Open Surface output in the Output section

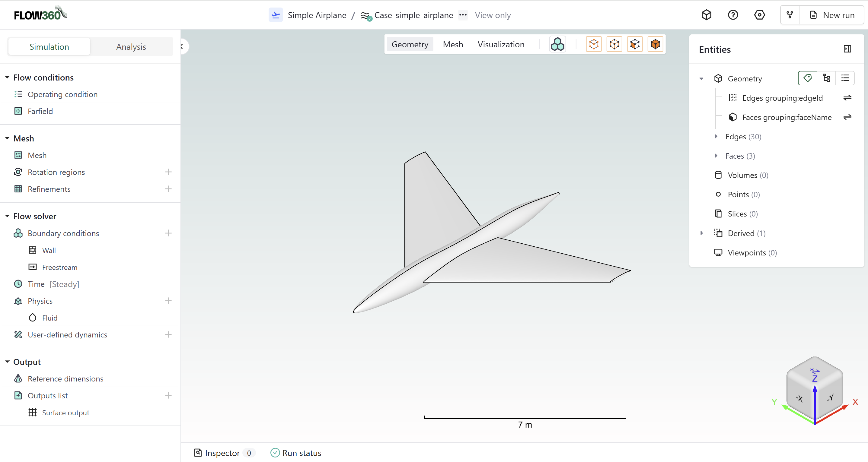(x=66, y=412)
